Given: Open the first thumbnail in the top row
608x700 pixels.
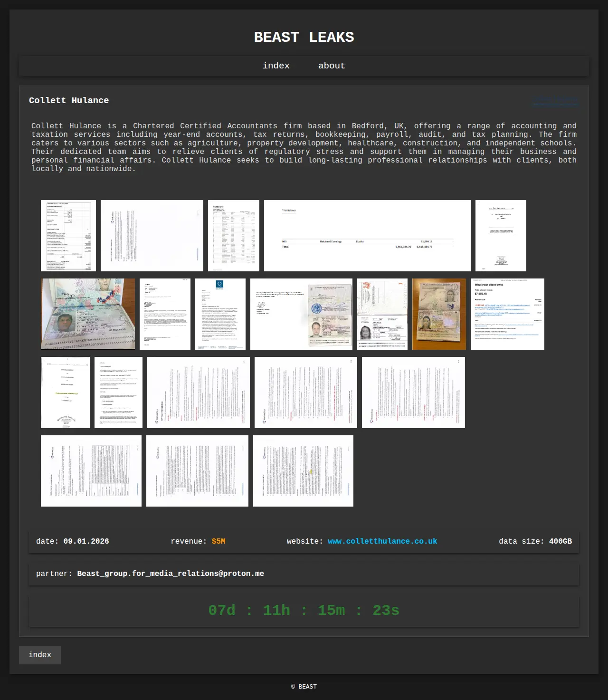Looking at the screenshot, I should pos(68,236).
